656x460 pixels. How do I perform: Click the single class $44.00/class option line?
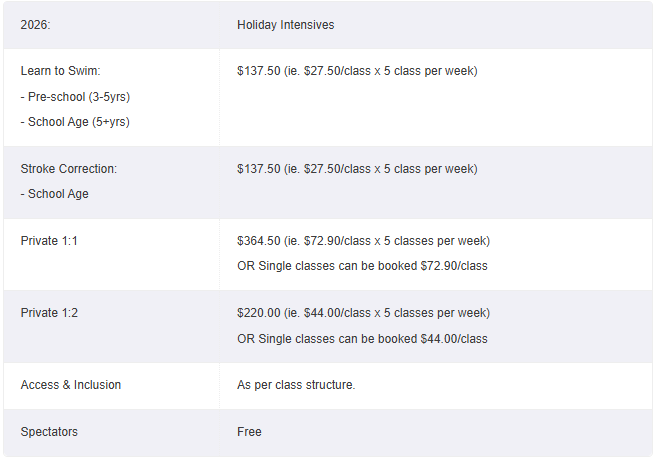point(362,339)
